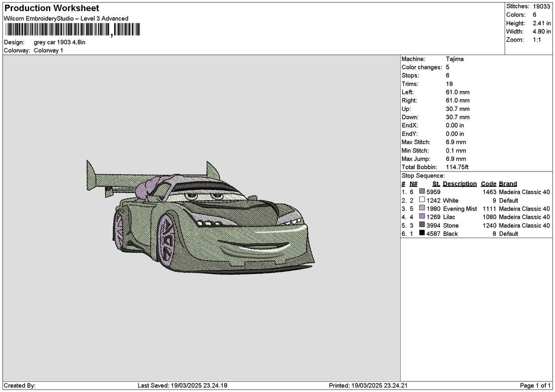
Task: Click the design name 'grey car 1903 4,8in'
Action: click(60, 42)
